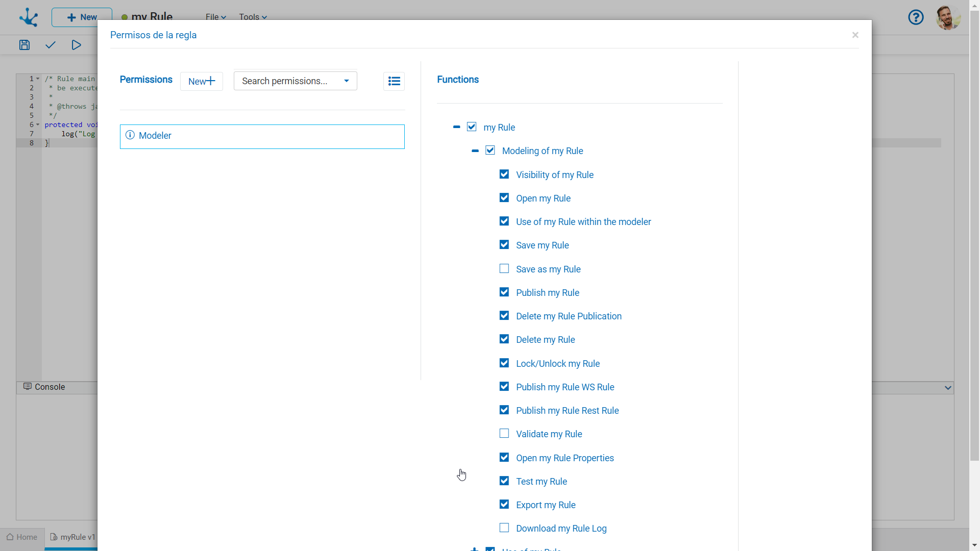Select the Modeler permission entry
980x551 pixels.
(x=262, y=136)
